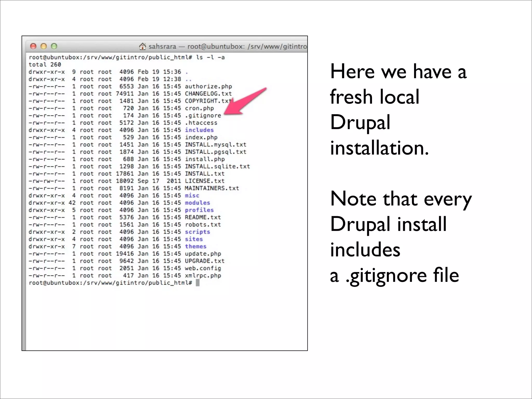Click the size 19416 of update.php
Viewport: 532px width, 399px height.
[125, 254]
